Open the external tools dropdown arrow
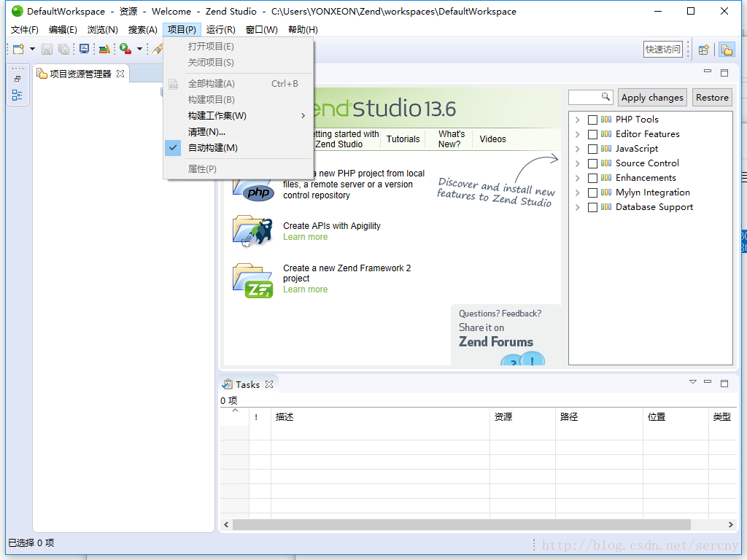747x560 pixels. [139, 49]
